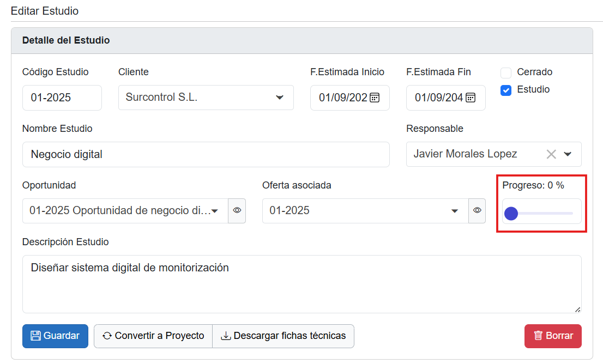Open the Oferta asociada dropdown
This screenshot has width=603, height=364.
[454, 211]
